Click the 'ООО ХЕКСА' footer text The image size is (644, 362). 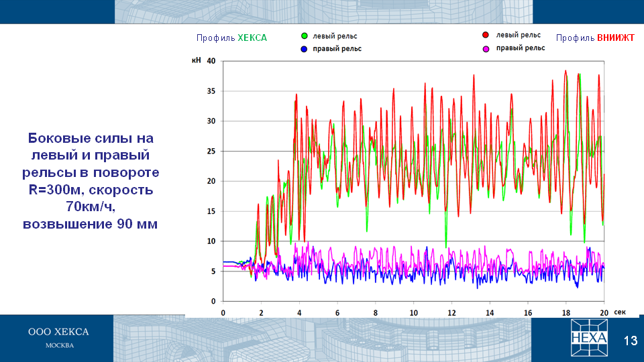58,332
